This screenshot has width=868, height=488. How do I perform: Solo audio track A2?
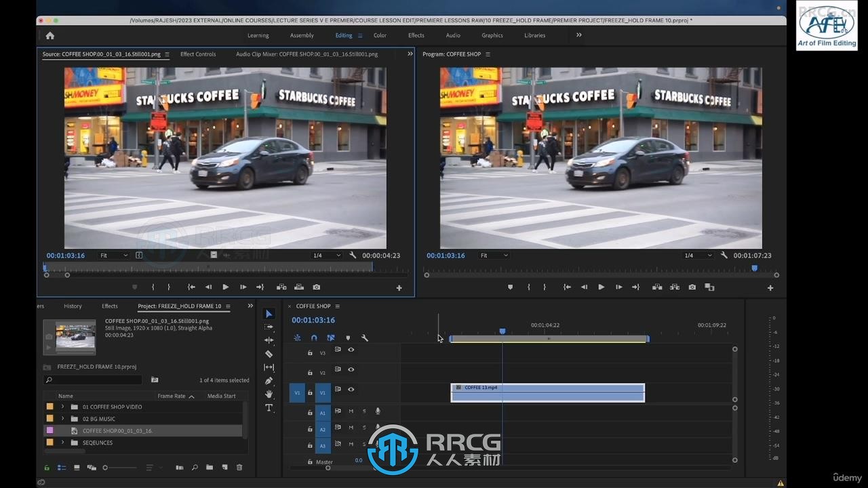point(364,428)
